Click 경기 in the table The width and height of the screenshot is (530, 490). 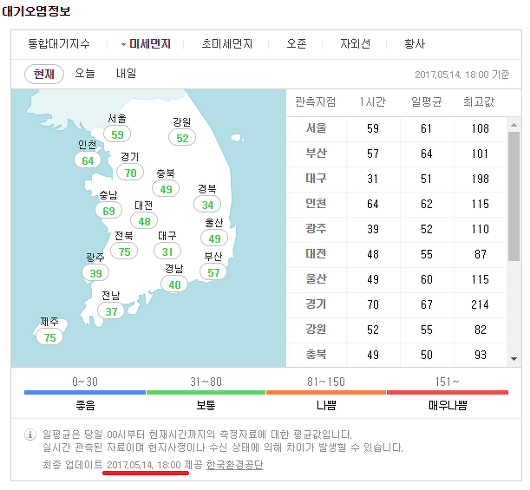[316, 304]
